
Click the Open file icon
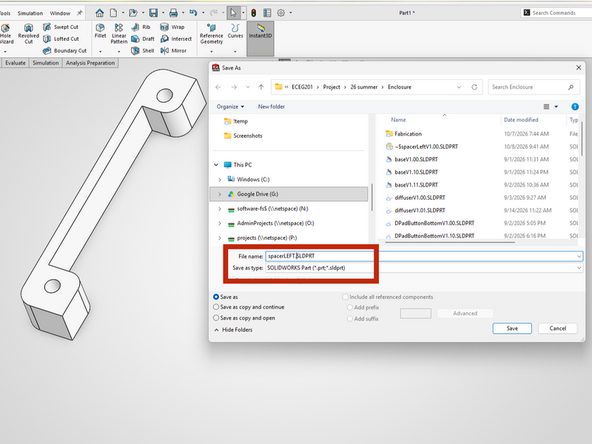click(133, 13)
